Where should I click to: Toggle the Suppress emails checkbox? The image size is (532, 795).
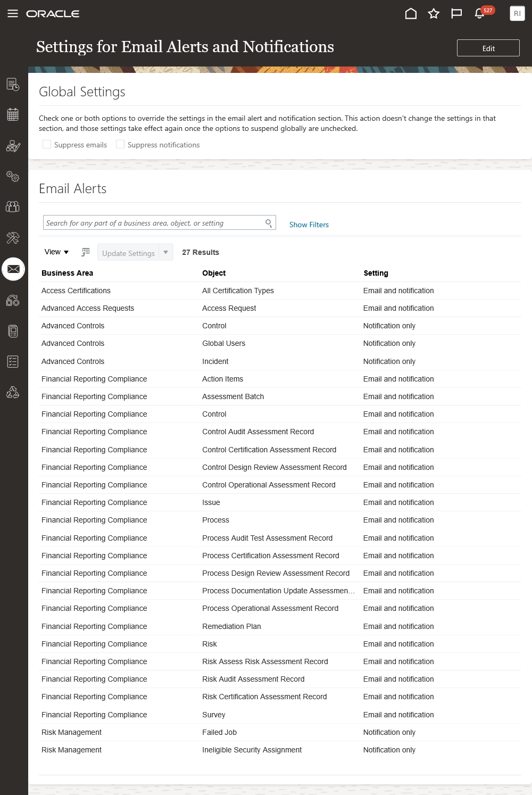(47, 144)
